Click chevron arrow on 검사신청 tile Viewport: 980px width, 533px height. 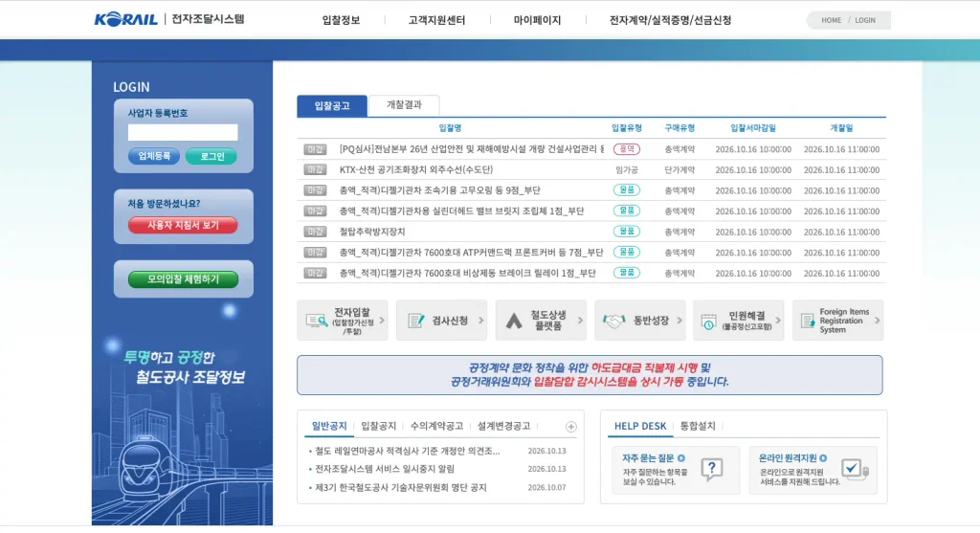click(480, 321)
